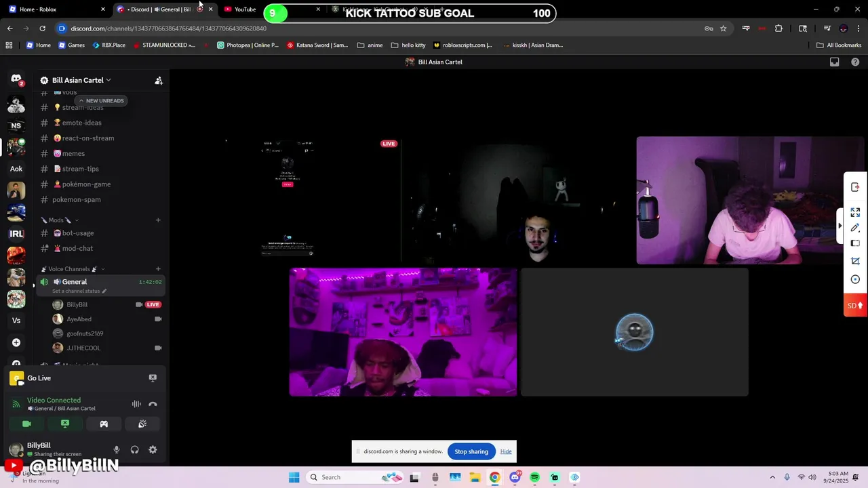The height and width of the screenshot is (488, 868).
Task: Start an activity with game controller icon
Action: point(104,424)
